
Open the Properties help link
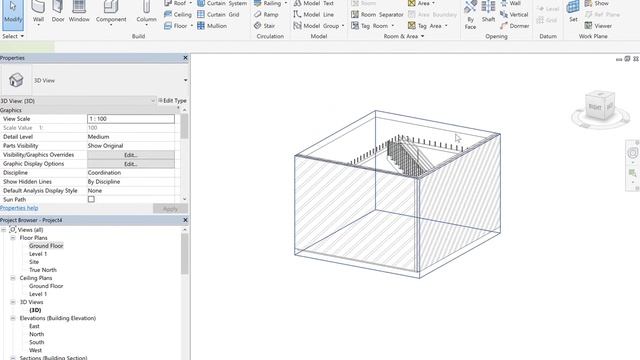coord(19,208)
